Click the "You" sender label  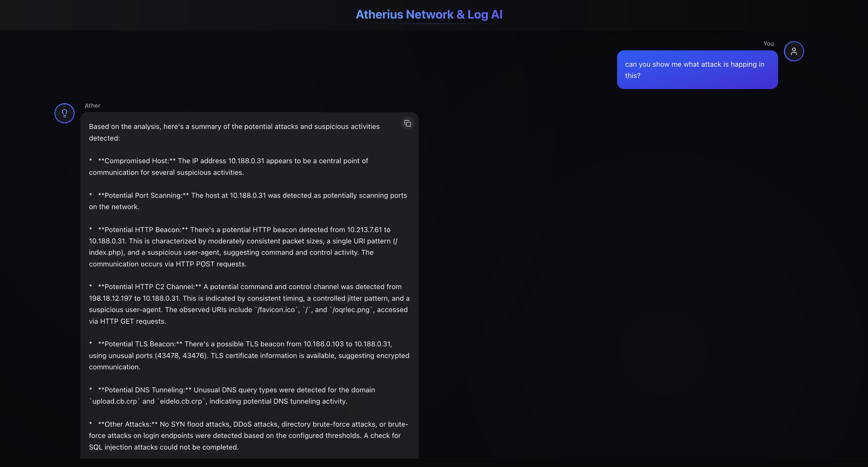768,43
